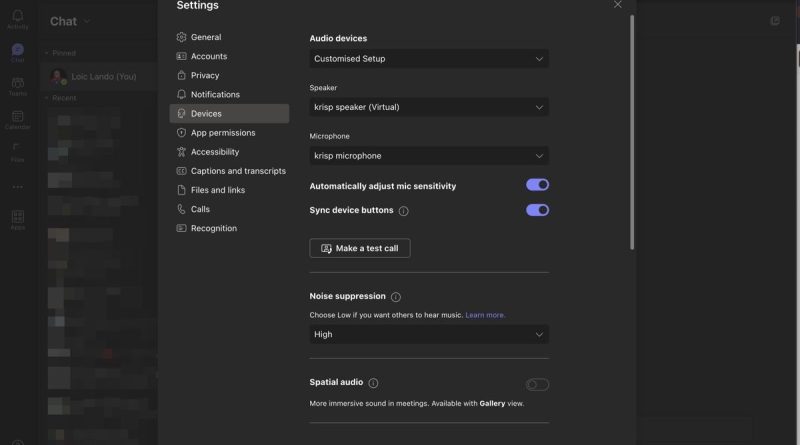Open the Learn more link for noise suppression
Screen dimensions: 800x445
485,315
